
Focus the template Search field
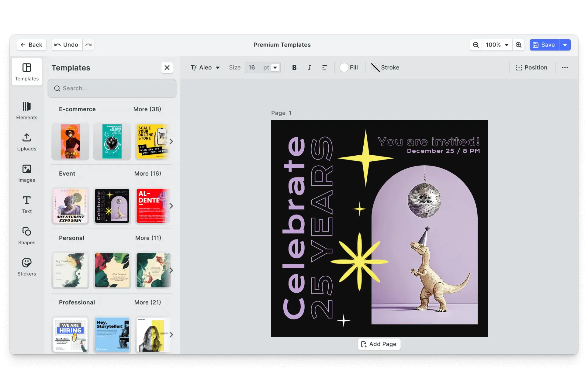click(x=112, y=88)
